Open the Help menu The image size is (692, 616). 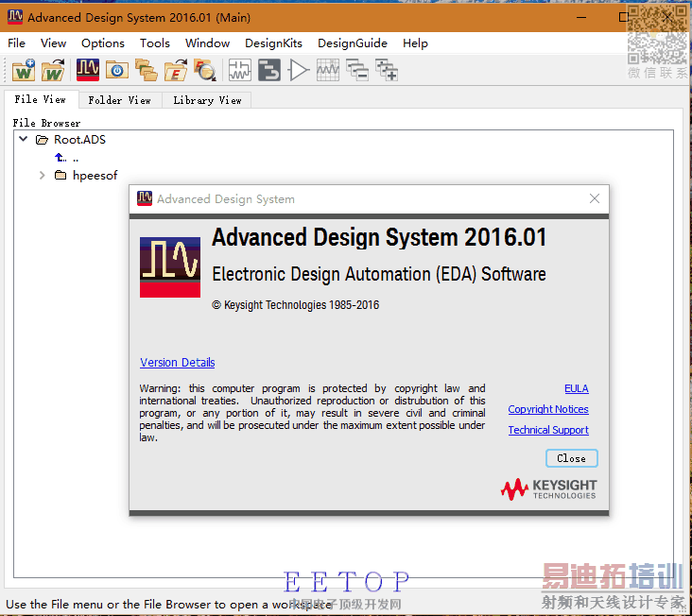tap(415, 43)
